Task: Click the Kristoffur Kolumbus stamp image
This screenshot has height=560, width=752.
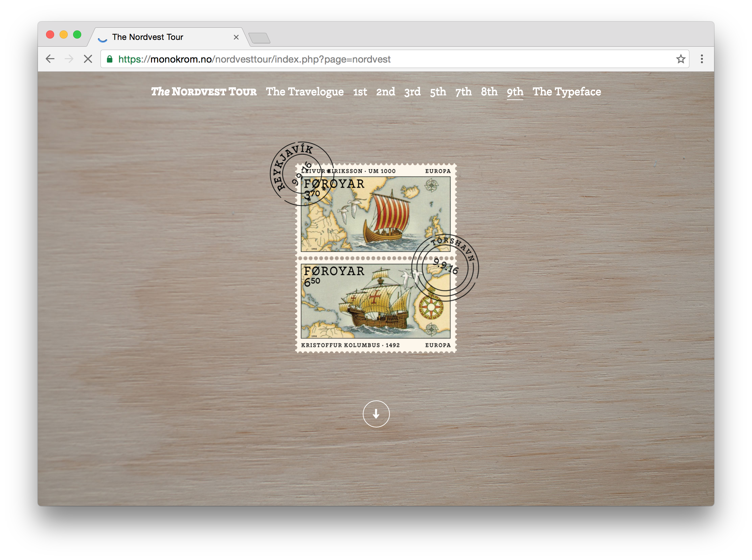Action: point(375,305)
